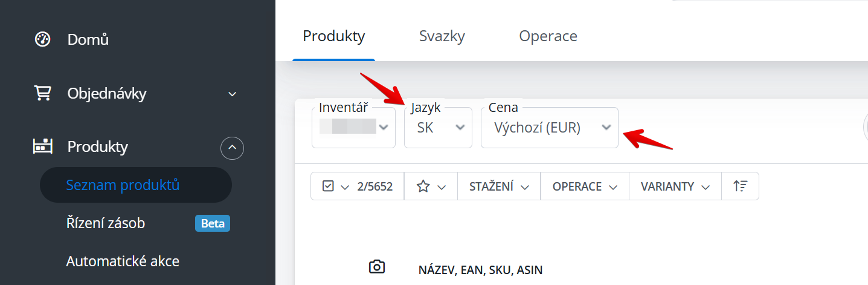Expand the Objednávky menu chevron

pos(233,94)
